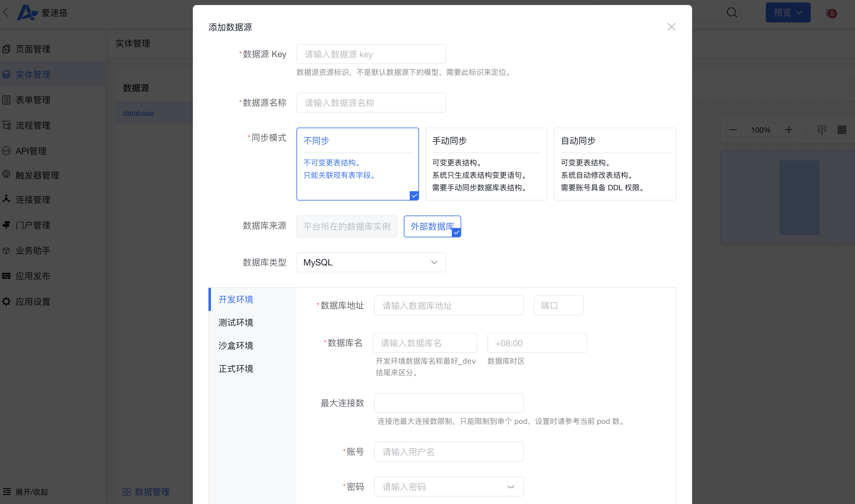Open the +08:00 timezone selector
Screen dimensions: 855x504
click(537, 343)
